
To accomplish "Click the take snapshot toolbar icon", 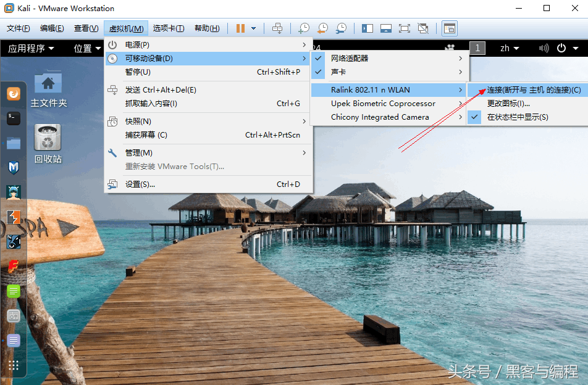I will [x=303, y=28].
